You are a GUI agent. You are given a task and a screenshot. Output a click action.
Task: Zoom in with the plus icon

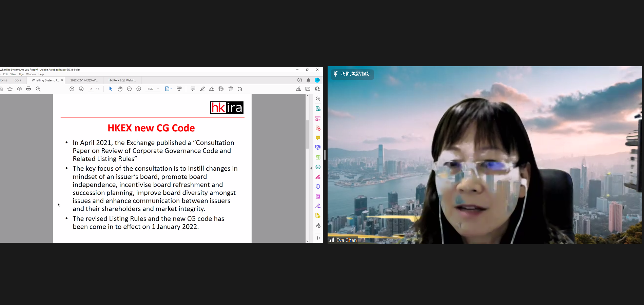click(139, 89)
